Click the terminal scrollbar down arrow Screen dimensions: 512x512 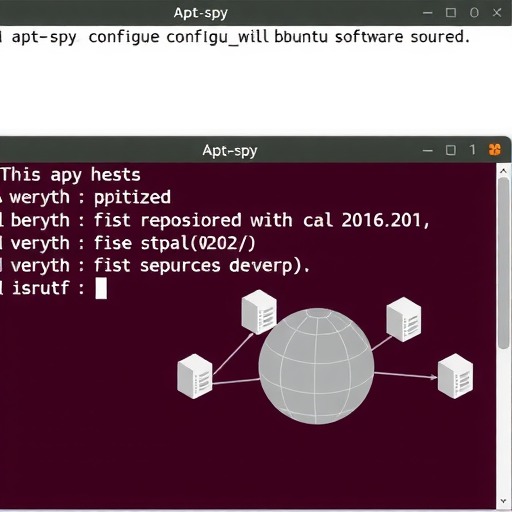(x=503, y=501)
